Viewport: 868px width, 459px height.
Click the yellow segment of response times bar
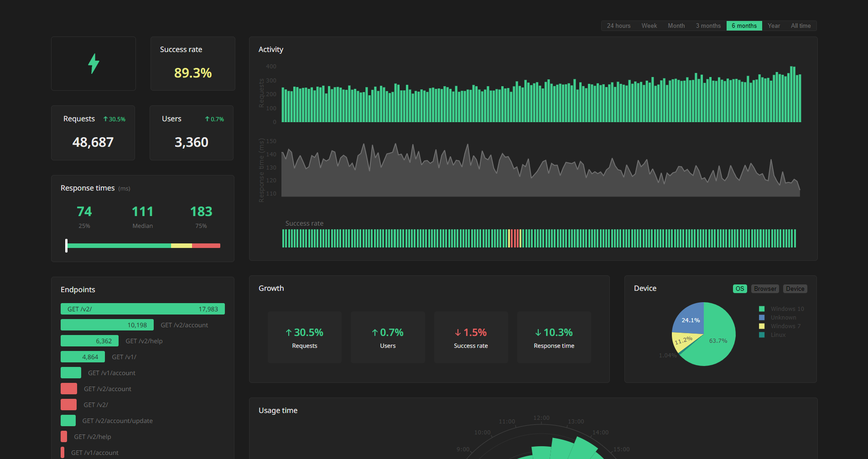182,246
